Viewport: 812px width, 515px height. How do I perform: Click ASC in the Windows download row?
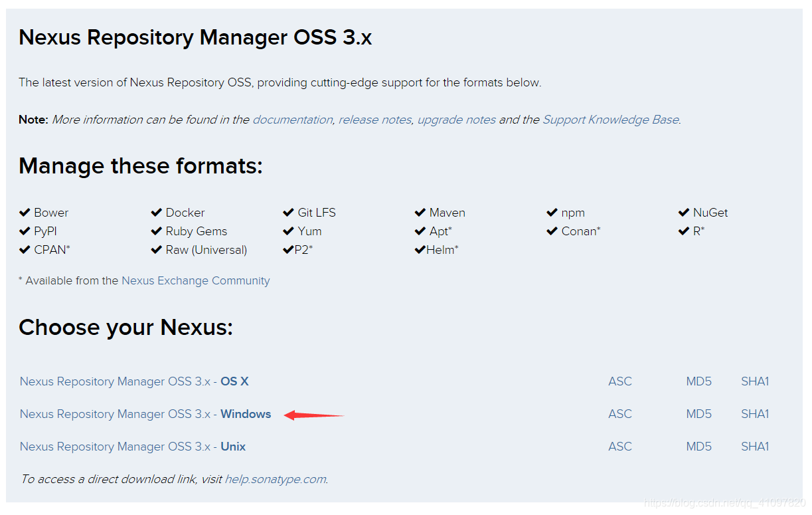[x=619, y=413]
